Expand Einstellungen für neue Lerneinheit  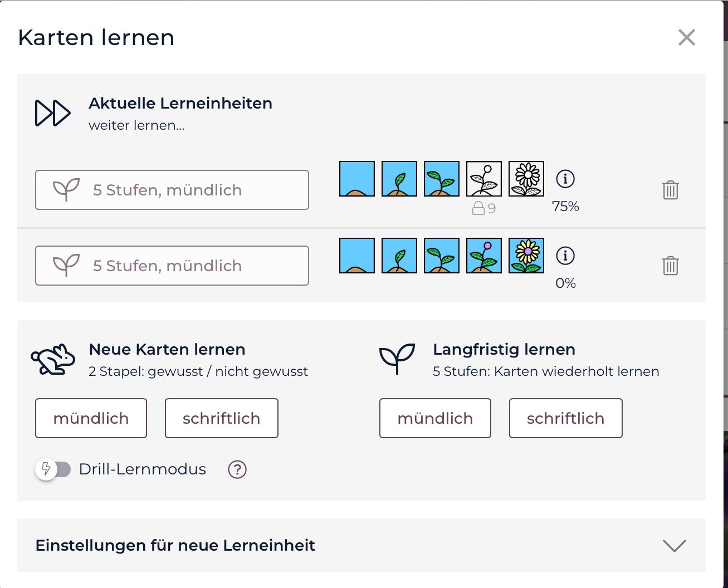[674, 545]
